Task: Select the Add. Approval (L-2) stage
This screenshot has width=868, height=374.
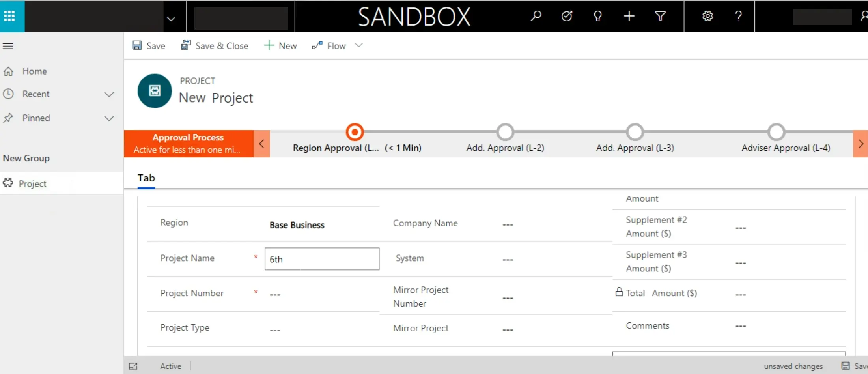Action: (505, 133)
